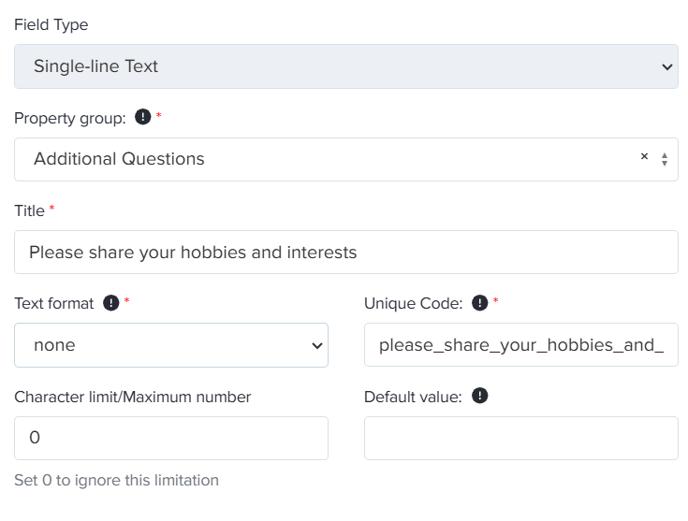
Task: Open the Text format dropdown
Action: (171, 345)
